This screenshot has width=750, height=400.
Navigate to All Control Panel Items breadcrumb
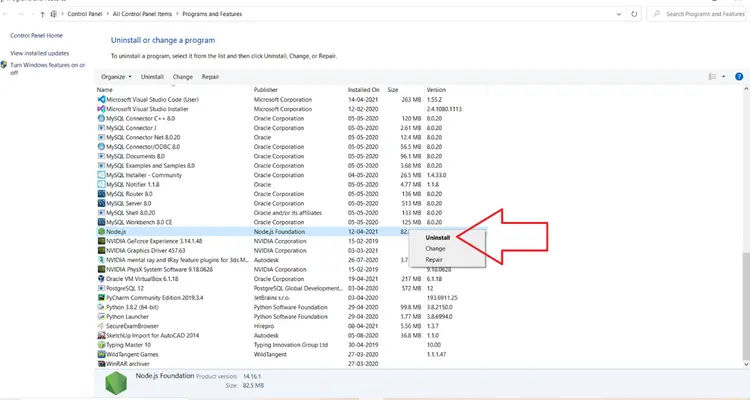(142, 14)
